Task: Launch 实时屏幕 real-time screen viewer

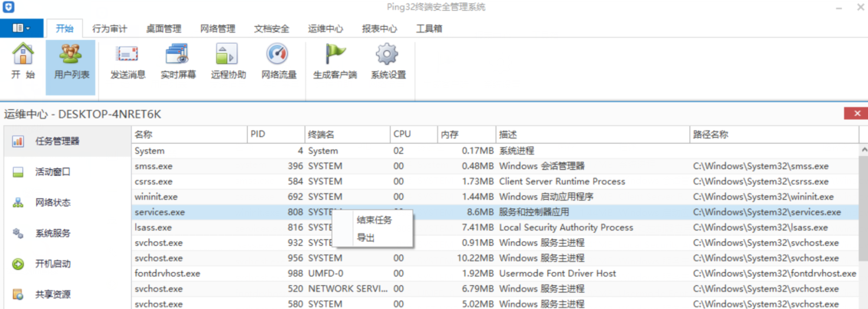Action: [178, 62]
